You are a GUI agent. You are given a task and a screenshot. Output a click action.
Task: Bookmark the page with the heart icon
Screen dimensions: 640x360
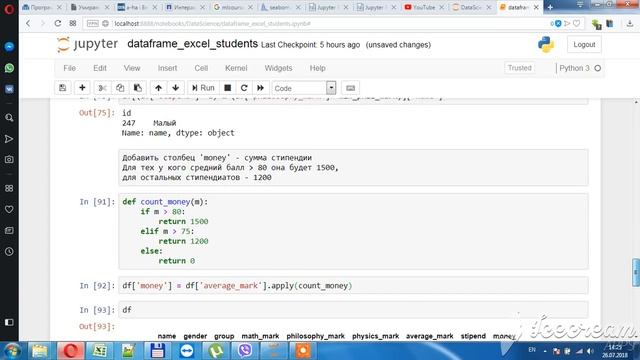point(576,24)
